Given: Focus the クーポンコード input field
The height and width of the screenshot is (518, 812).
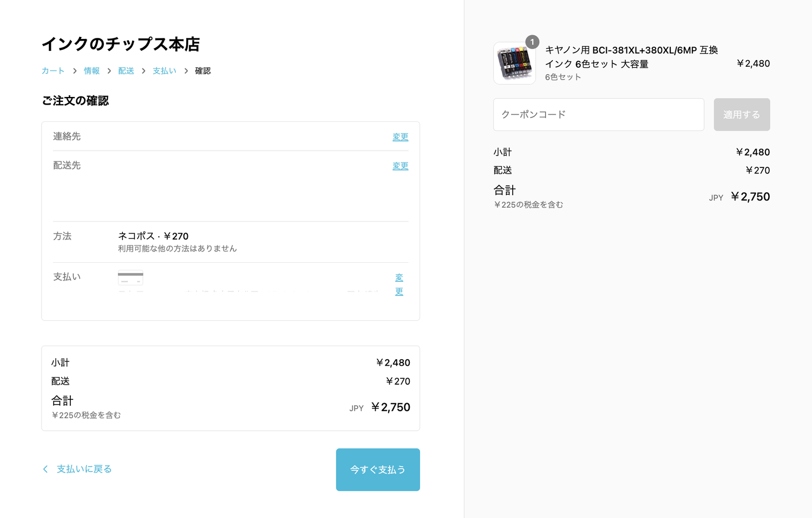Looking at the screenshot, I should pos(598,114).
